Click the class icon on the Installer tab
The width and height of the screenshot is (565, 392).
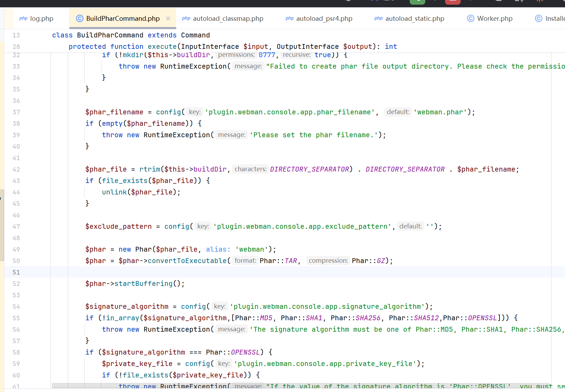point(538,18)
